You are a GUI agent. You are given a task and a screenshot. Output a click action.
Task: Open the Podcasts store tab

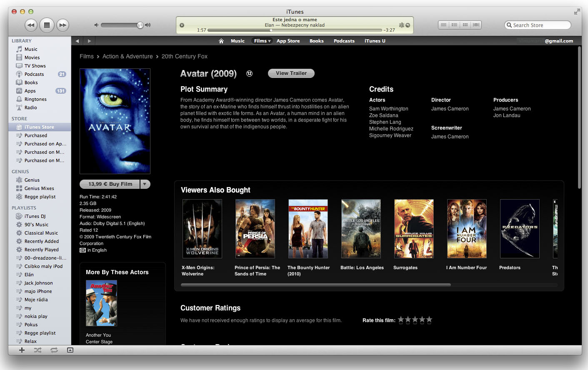pos(344,41)
